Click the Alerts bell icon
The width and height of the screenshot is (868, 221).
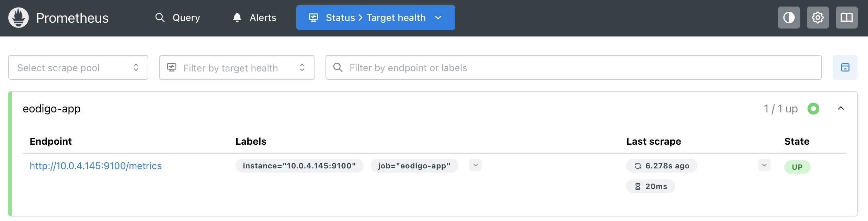click(237, 18)
